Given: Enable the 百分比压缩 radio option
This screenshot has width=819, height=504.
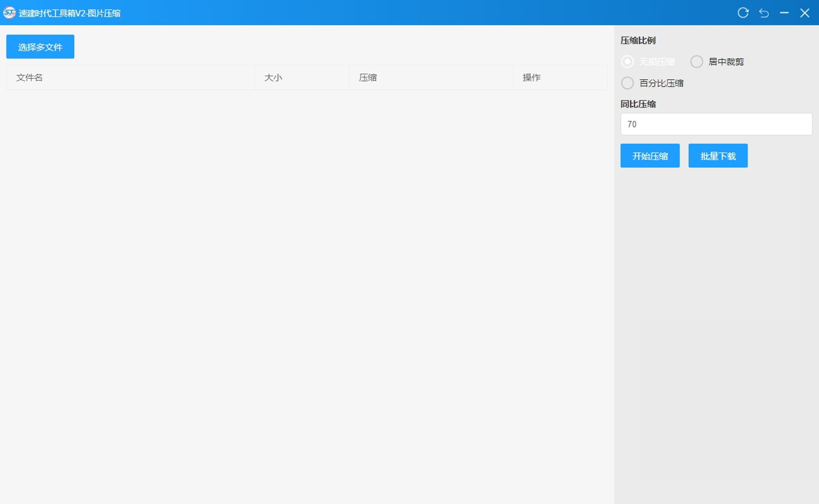Looking at the screenshot, I should [628, 83].
